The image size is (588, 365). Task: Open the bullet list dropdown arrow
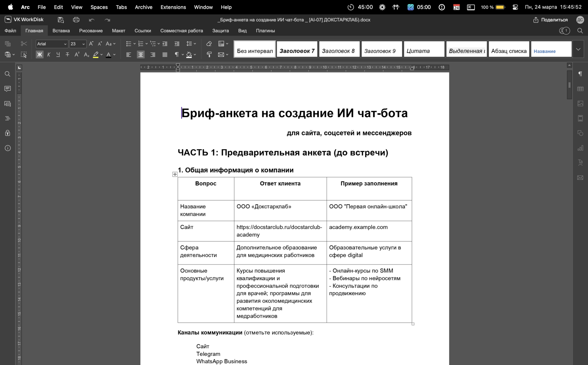(x=134, y=44)
